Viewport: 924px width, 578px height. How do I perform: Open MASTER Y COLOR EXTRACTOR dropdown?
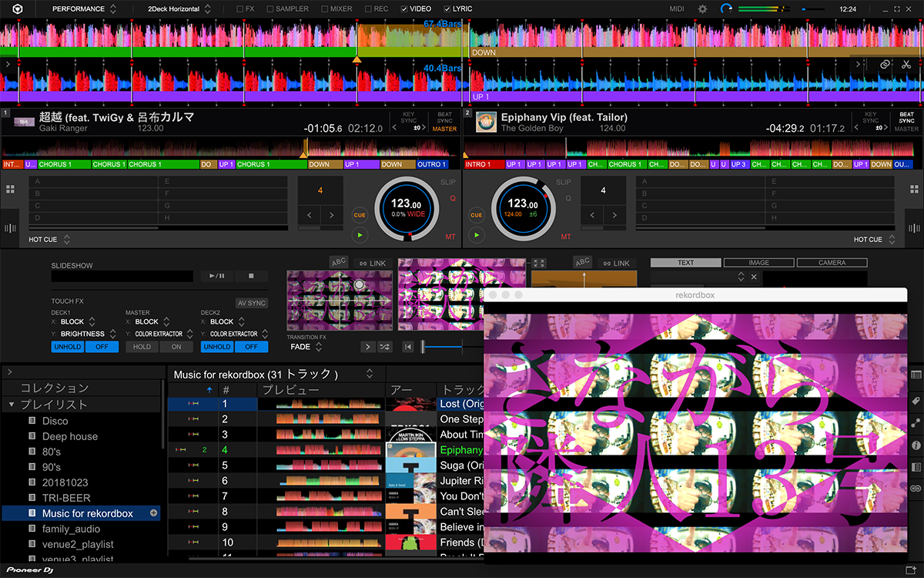pos(163,334)
